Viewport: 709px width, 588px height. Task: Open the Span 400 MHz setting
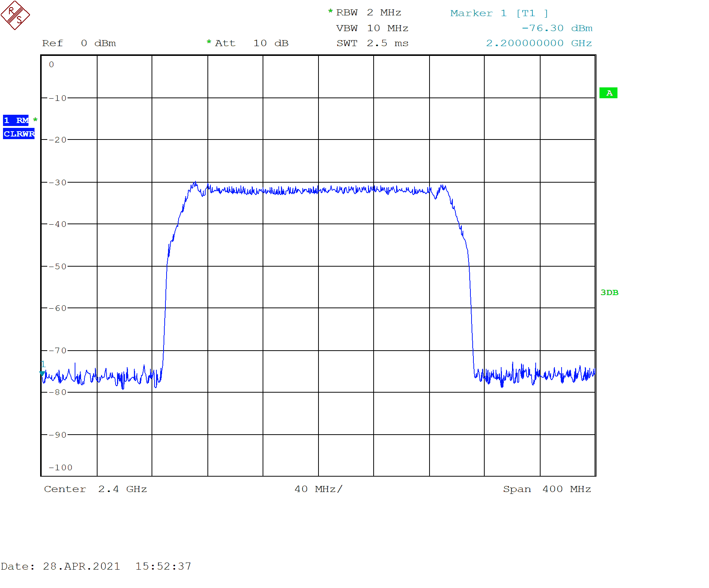[x=546, y=489]
